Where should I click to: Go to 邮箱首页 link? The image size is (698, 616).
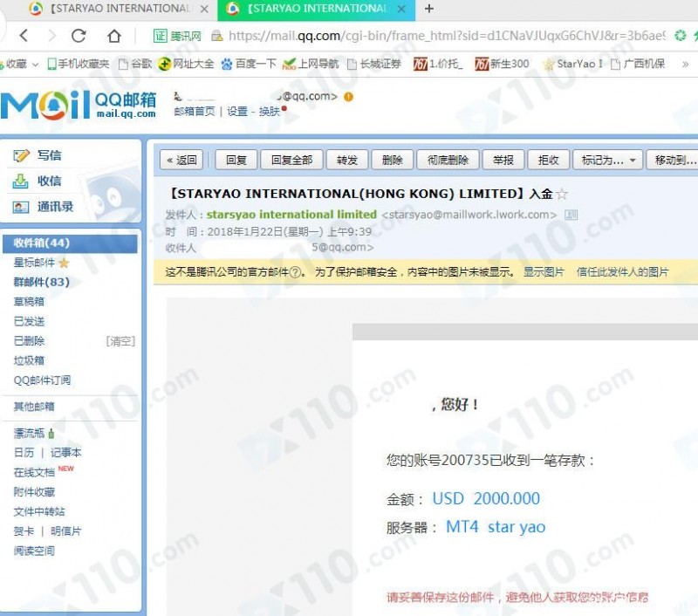[x=194, y=112]
